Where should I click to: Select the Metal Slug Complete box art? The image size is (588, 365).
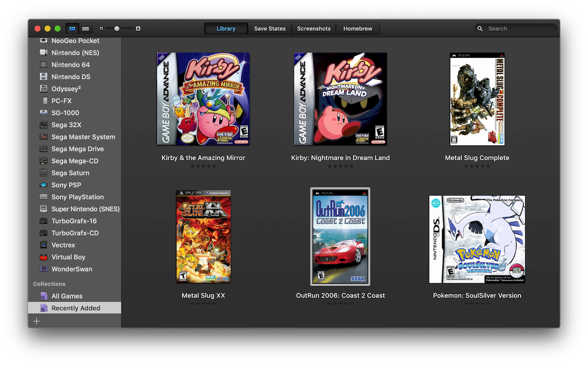click(x=477, y=99)
